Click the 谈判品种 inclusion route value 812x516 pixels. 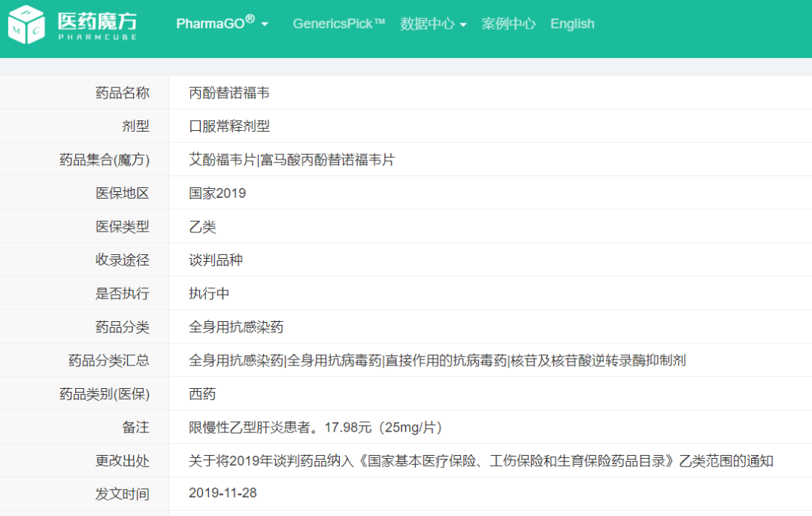pyautogui.click(x=216, y=260)
